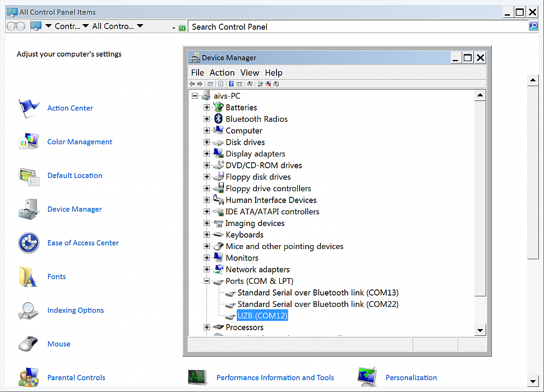
Task: Expand the Processors node
Action: point(207,327)
